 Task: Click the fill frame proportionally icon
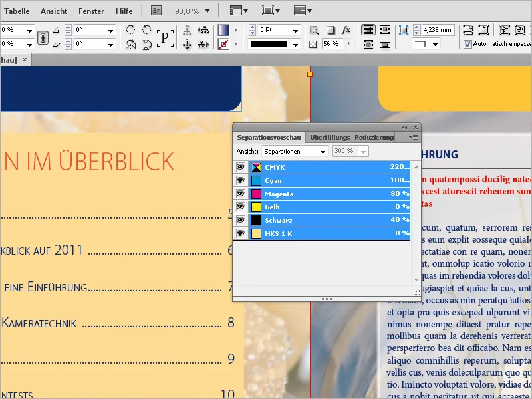tap(468, 30)
